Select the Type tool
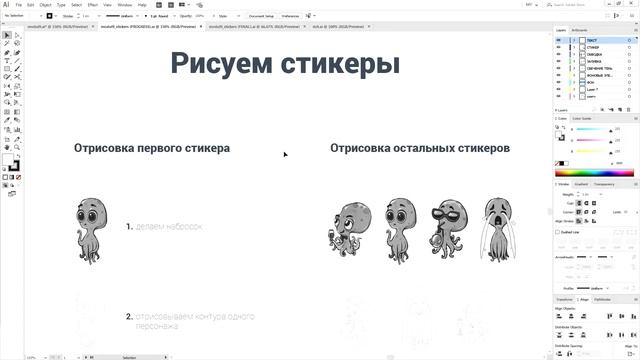The image size is (640, 360). [x=7, y=61]
